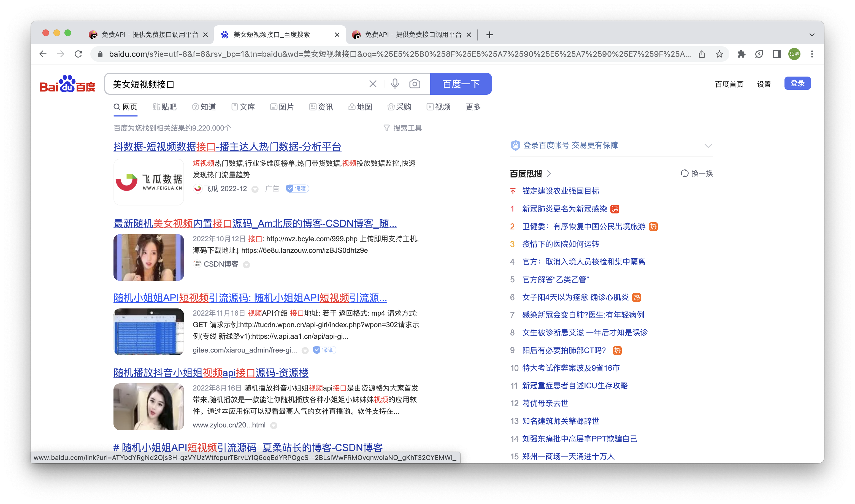Viewport: 855px width, 504px height.
Task: Open 设置 link
Action: coord(764,84)
